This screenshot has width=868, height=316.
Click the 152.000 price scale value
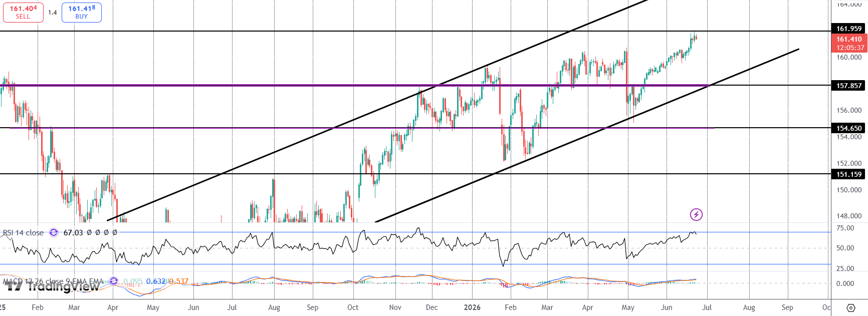pyautogui.click(x=849, y=163)
